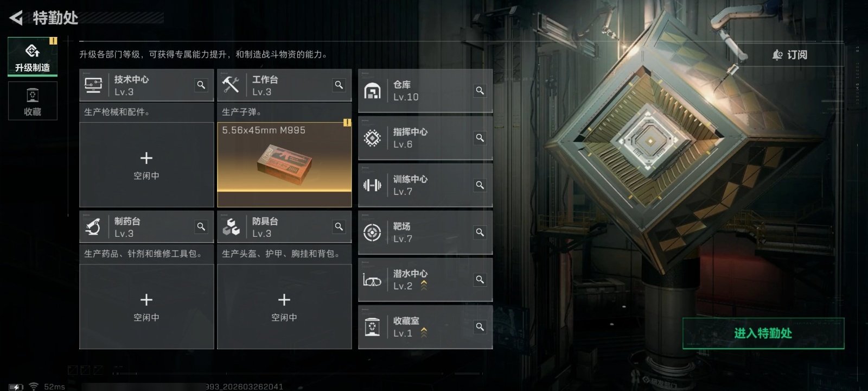Click the 进入特勤处 button
Viewport: 868px width, 391px height.
coord(763,333)
